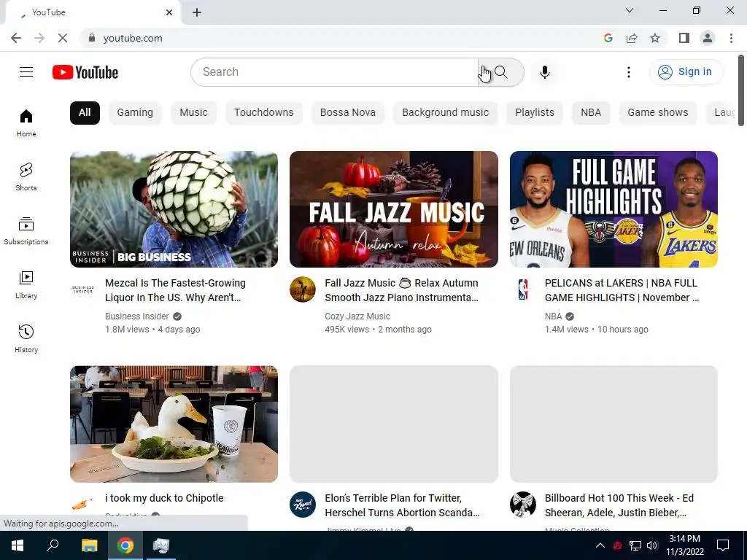
Task: Open the Cozy Jazz Music channel name link
Action: point(357,316)
